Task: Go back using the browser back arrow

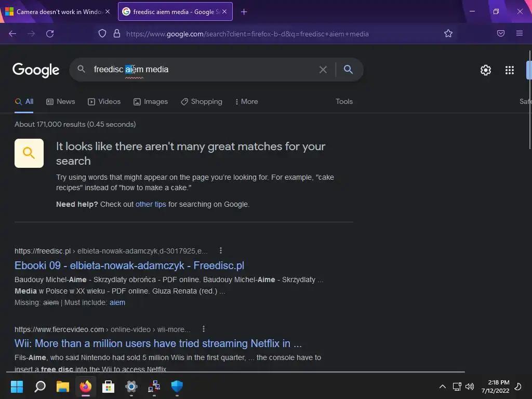Action: coord(12,34)
